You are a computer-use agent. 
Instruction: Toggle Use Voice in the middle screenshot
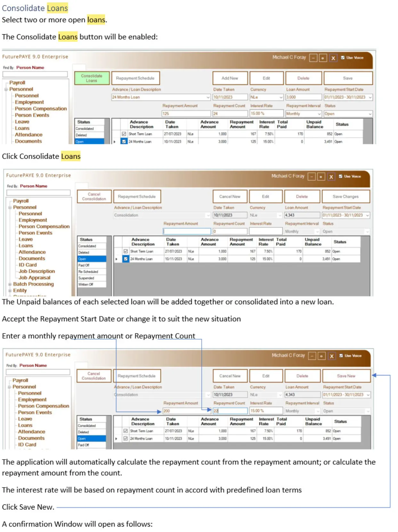click(x=340, y=176)
